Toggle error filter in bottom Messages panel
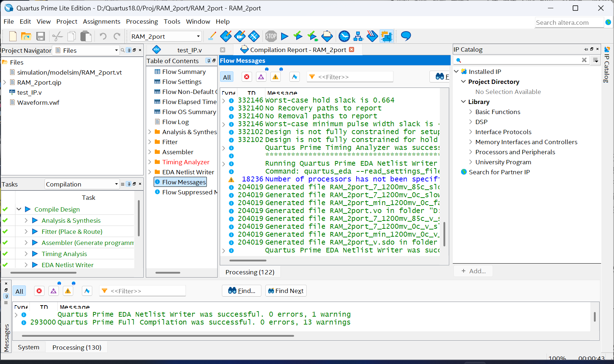Viewport: 614px width, 364px height. coord(39,291)
